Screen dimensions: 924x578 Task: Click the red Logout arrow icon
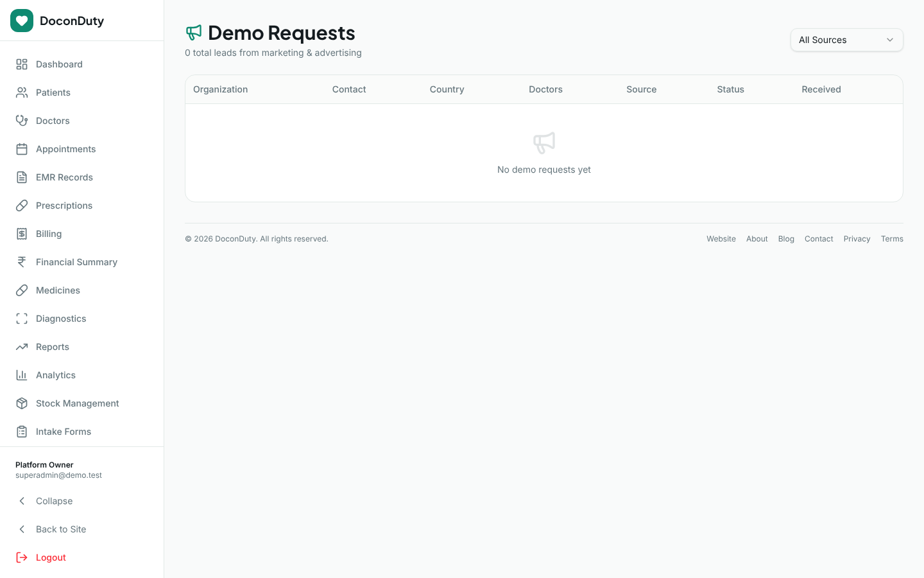tap(22, 557)
